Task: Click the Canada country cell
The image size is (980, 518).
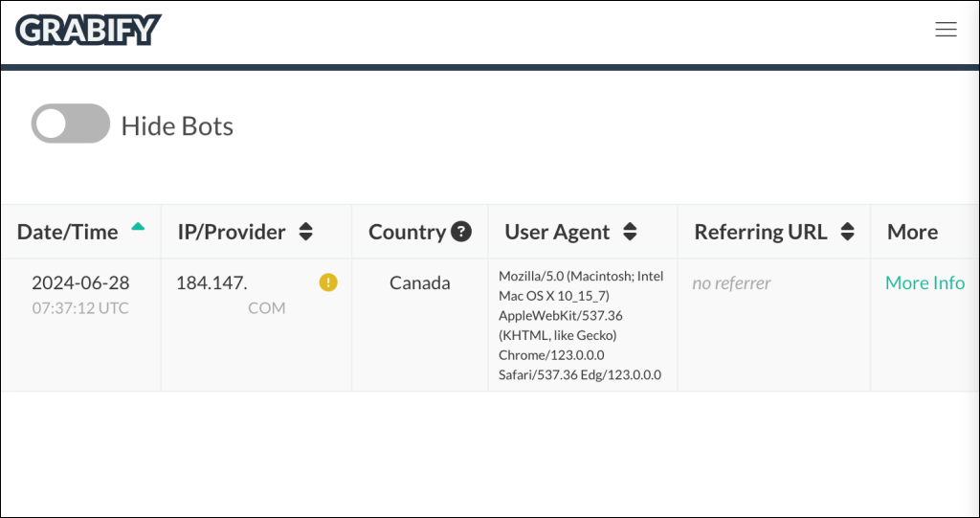Action: coord(419,282)
